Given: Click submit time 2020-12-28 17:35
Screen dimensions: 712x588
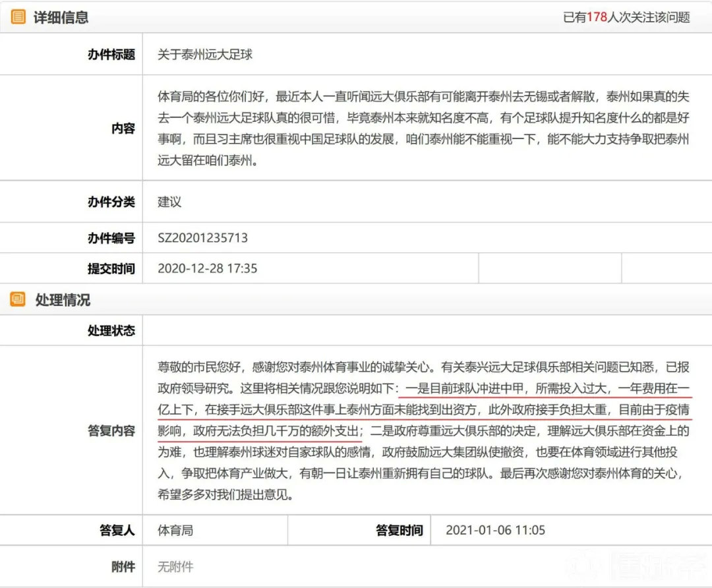Looking at the screenshot, I should click(208, 268).
